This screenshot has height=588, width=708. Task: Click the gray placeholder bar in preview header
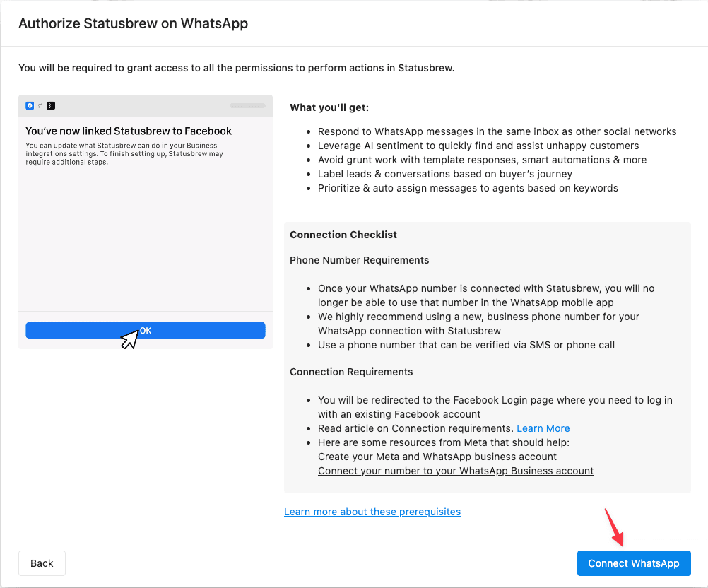pos(247,106)
